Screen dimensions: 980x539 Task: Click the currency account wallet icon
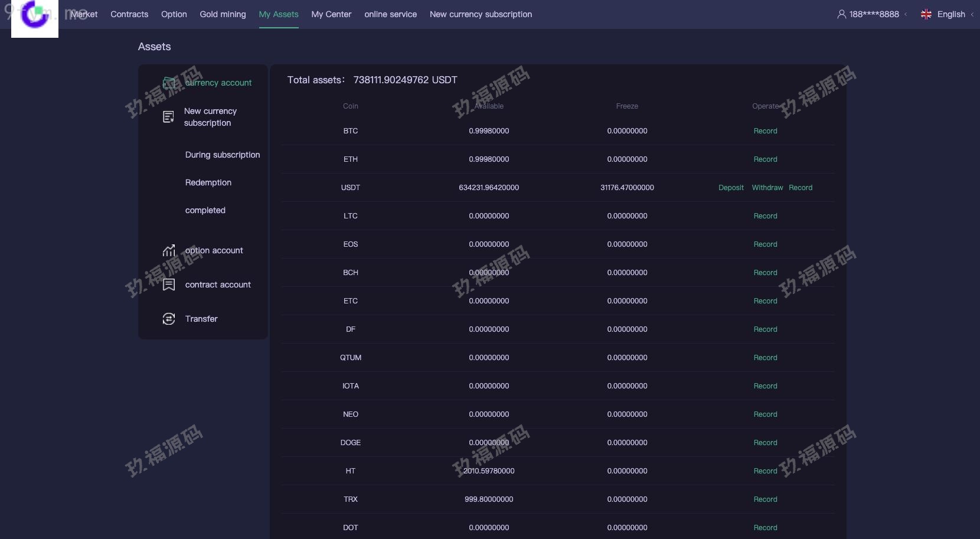pos(169,83)
